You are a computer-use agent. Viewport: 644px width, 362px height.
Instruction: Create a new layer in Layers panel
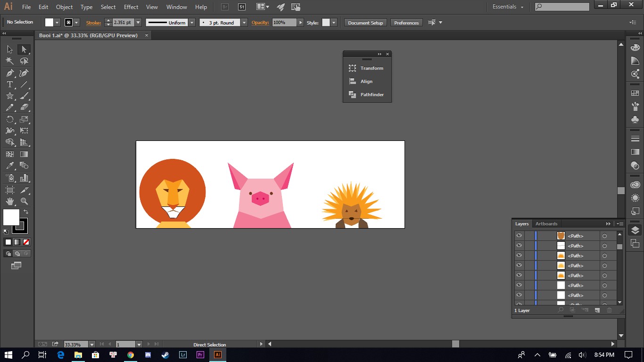coord(597,310)
